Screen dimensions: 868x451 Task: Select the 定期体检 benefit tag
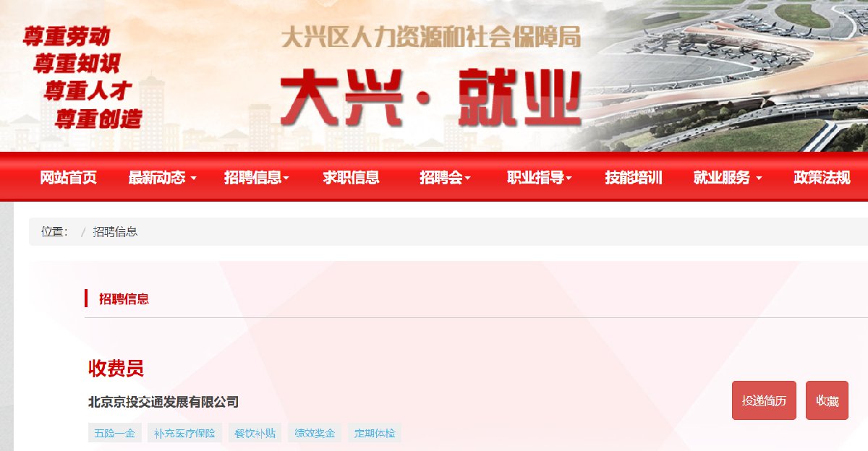tap(375, 434)
